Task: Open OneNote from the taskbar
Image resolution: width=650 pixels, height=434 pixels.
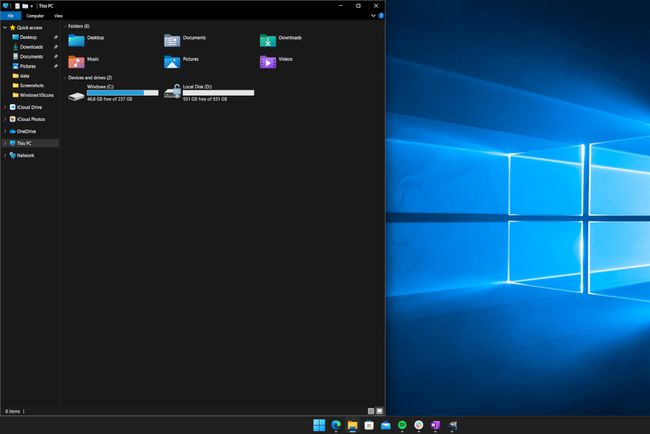Action: 435,425
